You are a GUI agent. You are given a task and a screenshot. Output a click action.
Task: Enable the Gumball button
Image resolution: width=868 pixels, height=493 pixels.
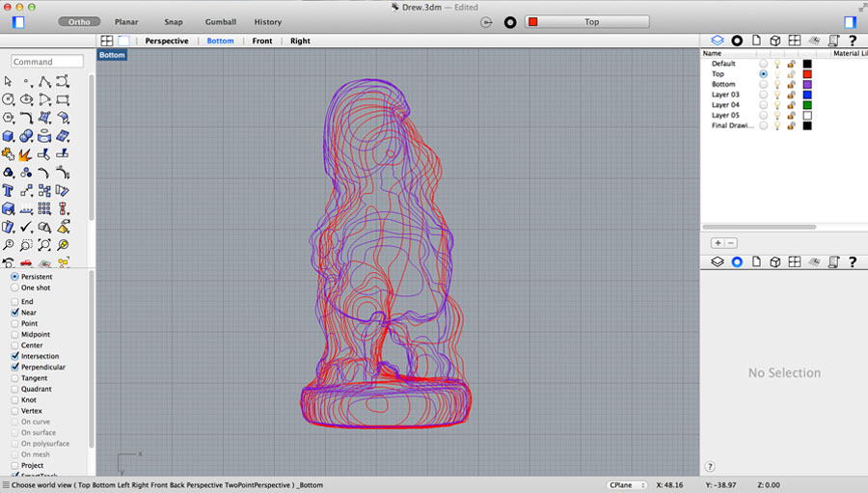coord(220,21)
